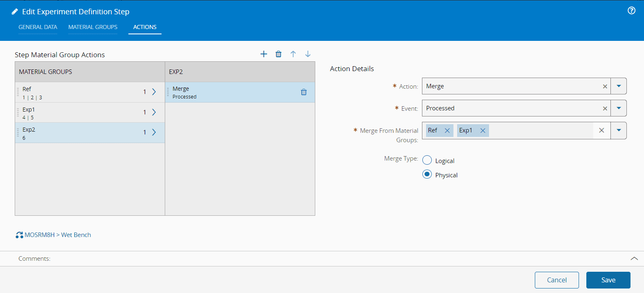Click the trash icon in actions toolbar

(x=278, y=54)
